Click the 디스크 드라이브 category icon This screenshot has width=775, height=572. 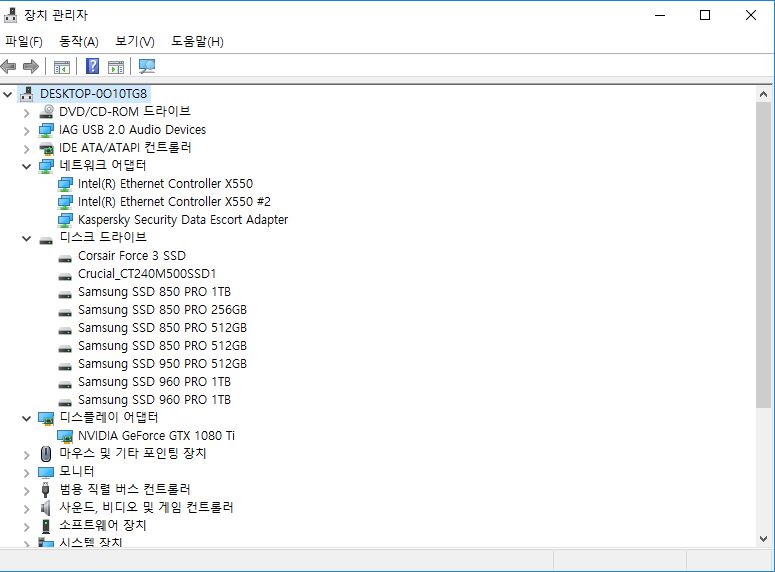click(46, 240)
